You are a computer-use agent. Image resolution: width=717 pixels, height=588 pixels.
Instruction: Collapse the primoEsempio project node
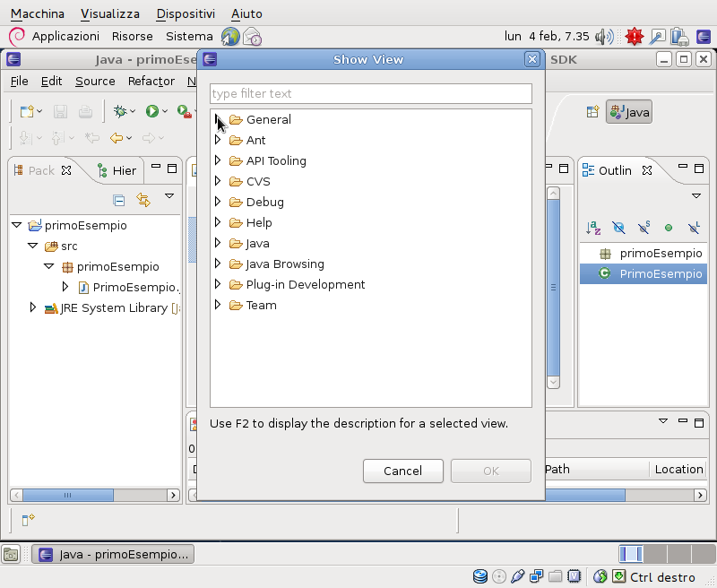(17, 225)
